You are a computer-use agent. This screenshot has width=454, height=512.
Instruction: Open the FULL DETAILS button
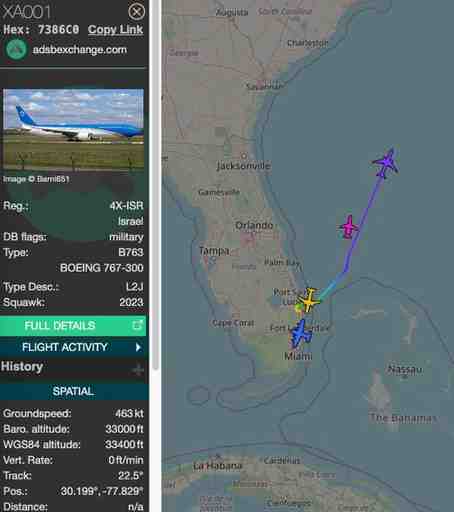point(73,326)
